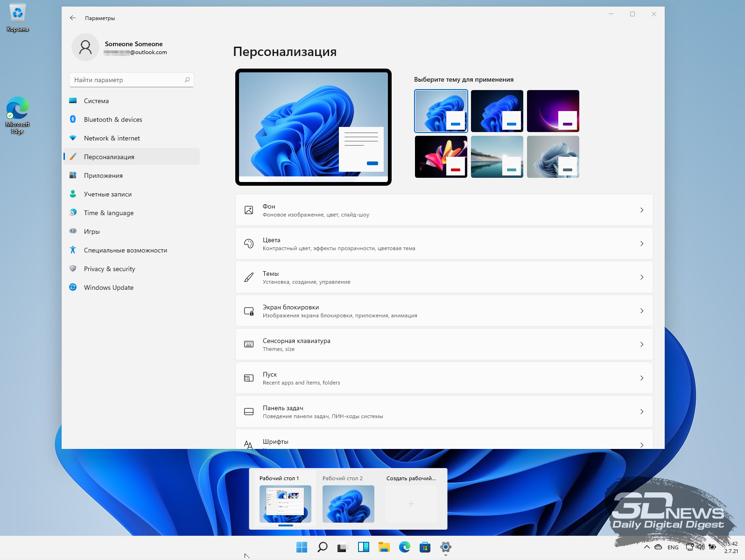This screenshot has height=560, width=745.
Task: Click the Windows Update refresh icon
Action: click(73, 287)
